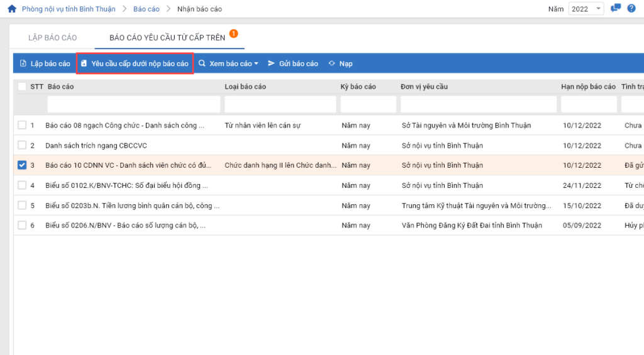Viewport: 644px width, 355px height.
Task: Uncheck the checkbox for row 3
Action: pos(22,165)
